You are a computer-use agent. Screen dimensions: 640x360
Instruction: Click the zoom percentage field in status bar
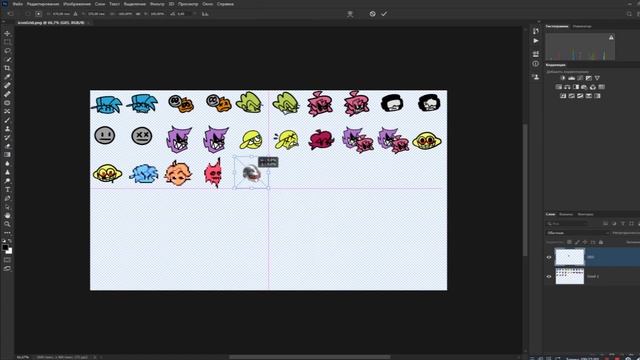point(23,357)
